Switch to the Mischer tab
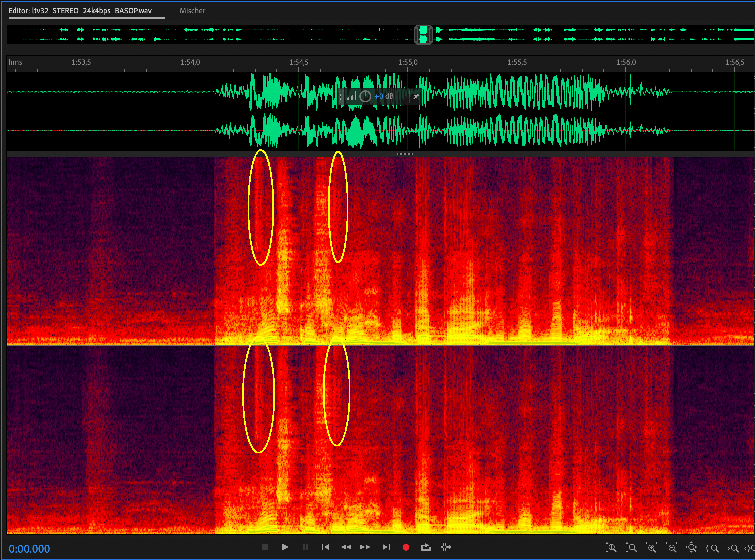 [192, 11]
